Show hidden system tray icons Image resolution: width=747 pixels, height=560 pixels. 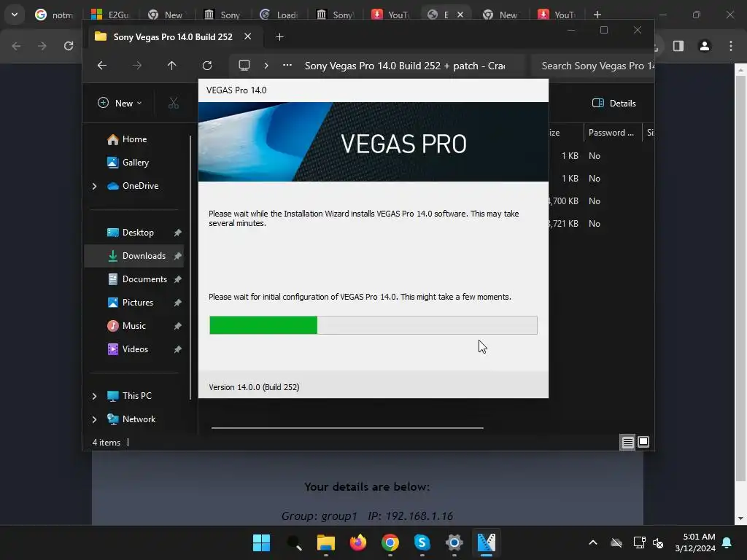(592, 542)
